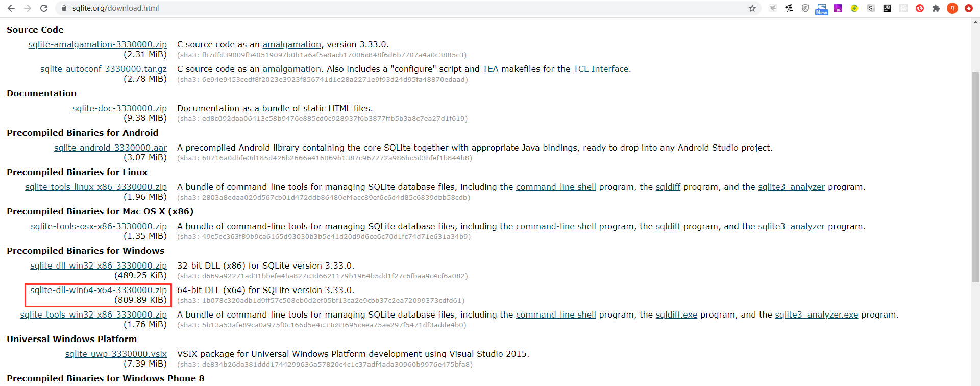Click the padlock site info icon

[x=64, y=8]
